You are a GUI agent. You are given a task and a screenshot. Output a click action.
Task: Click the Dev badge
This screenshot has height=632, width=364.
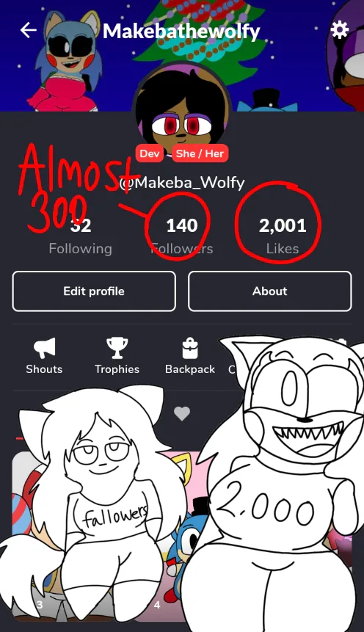[150, 153]
